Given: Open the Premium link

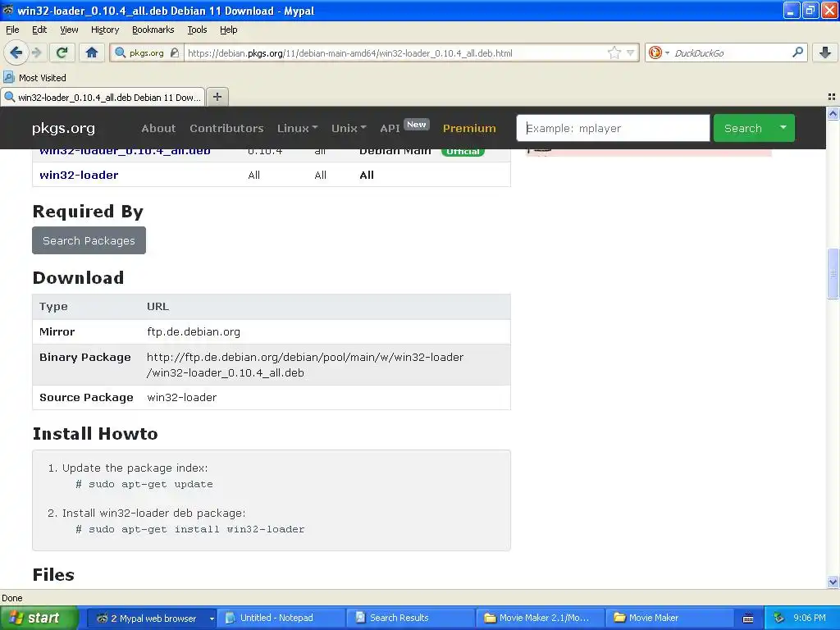Looking at the screenshot, I should (468, 128).
